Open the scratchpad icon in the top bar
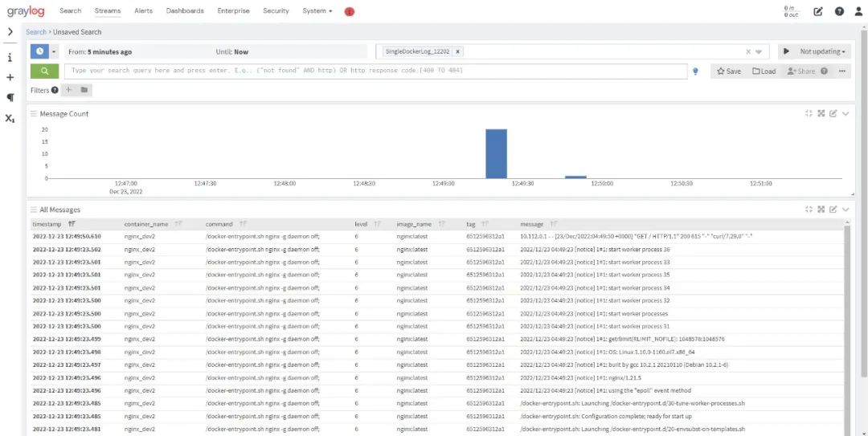Image resolution: width=868 pixels, height=436 pixels. [818, 11]
